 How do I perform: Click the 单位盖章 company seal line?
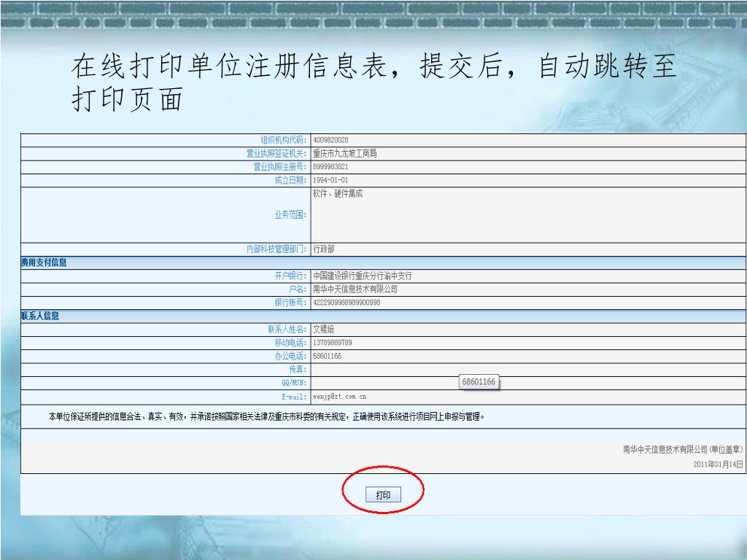(x=683, y=449)
